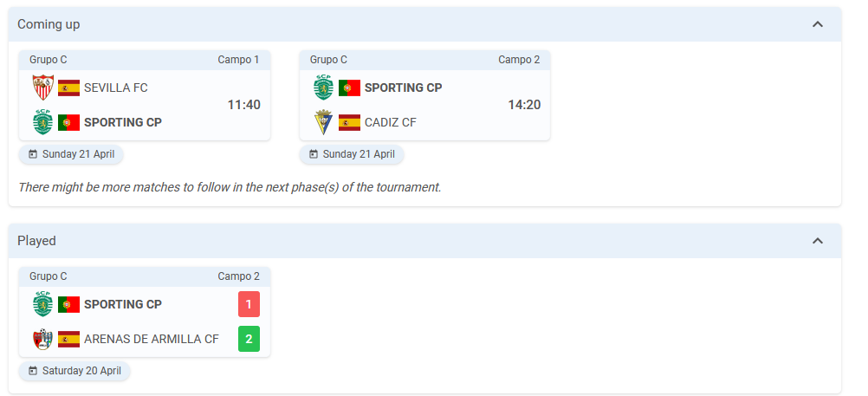Image resolution: width=868 pixels, height=396 pixels.
Task: Click the Sevilla FC club crest
Action: [43, 88]
